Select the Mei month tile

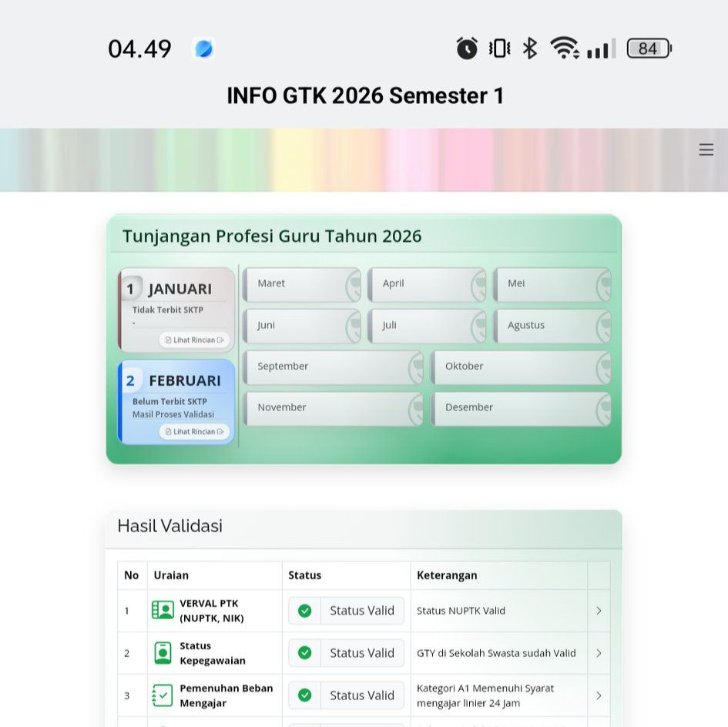(x=552, y=284)
